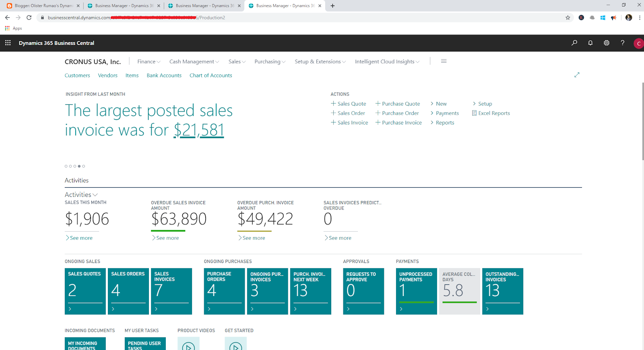Click the page vertical scrollbar

click(x=642, y=121)
